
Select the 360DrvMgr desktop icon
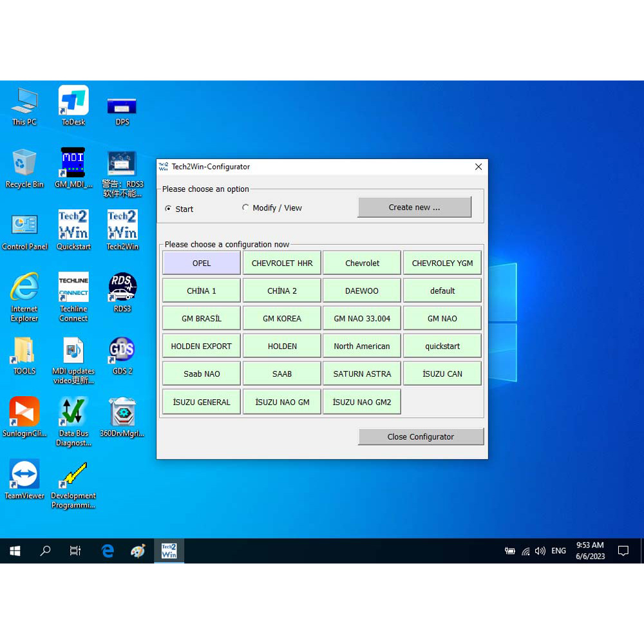point(122,417)
